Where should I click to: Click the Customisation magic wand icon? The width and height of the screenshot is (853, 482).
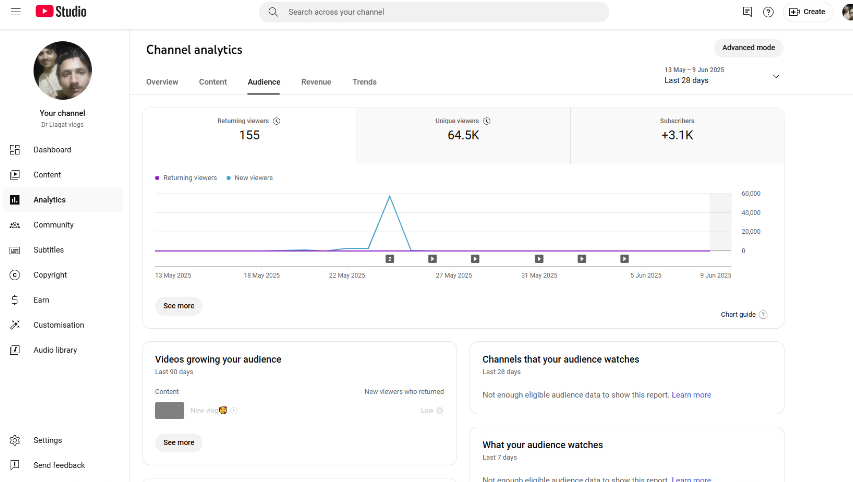click(15, 325)
